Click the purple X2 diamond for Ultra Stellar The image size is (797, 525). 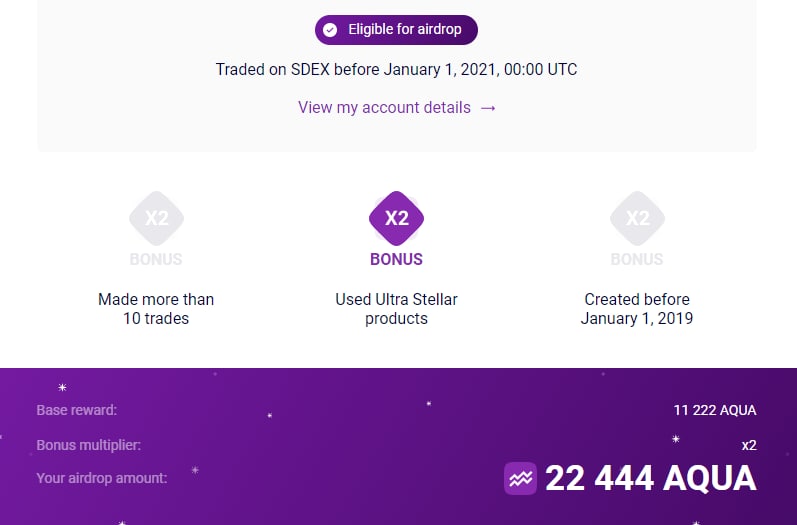tap(397, 217)
